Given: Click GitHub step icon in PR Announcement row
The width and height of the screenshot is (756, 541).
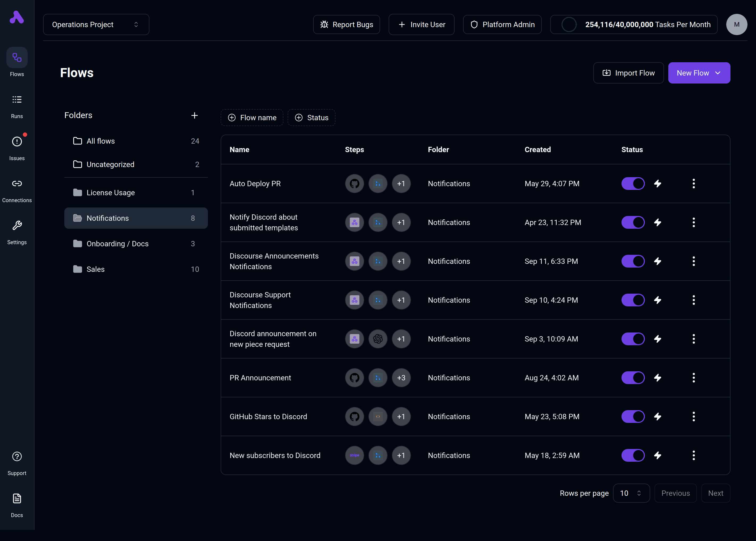Looking at the screenshot, I should (355, 378).
